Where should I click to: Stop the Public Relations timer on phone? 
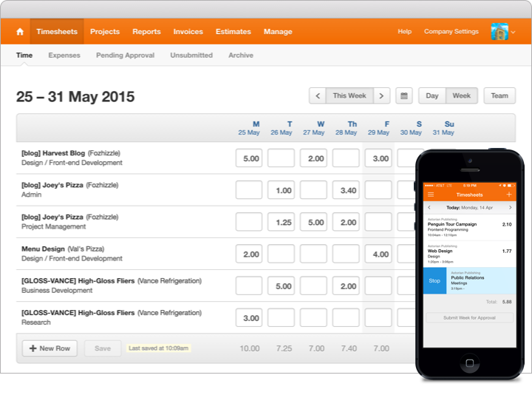click(434, 280)
